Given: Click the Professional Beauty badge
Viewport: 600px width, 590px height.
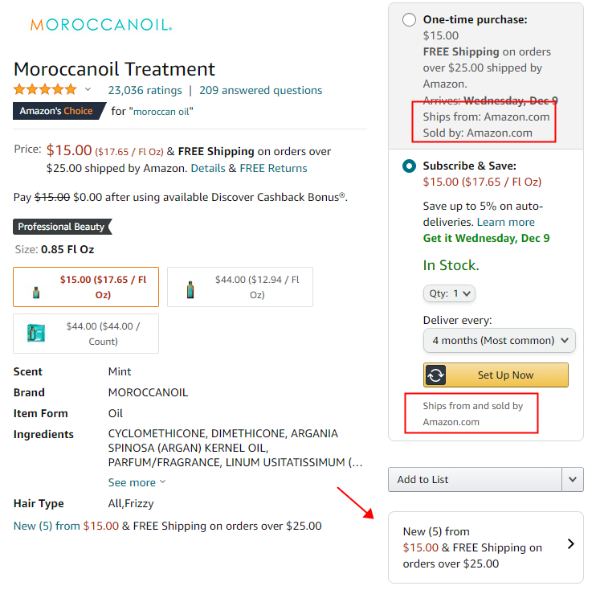Looking at the screenshot, I should [x=62, y=227].
